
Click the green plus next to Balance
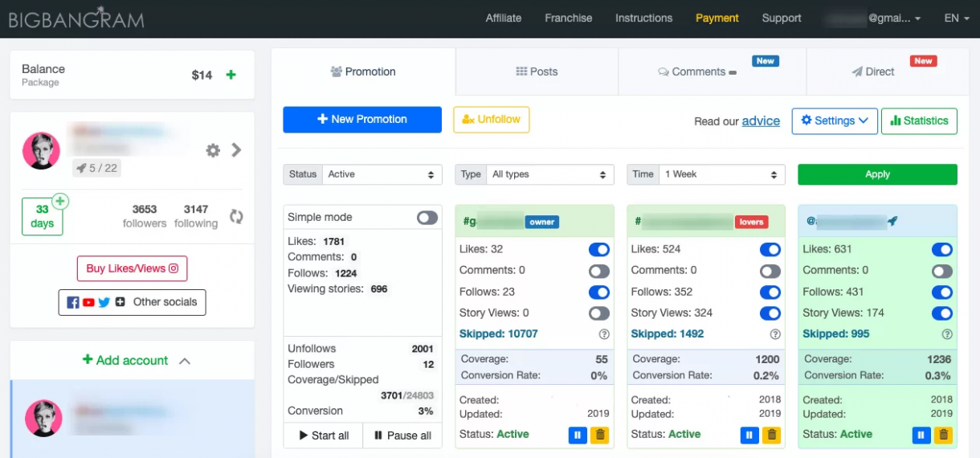[x=231, y=75]
